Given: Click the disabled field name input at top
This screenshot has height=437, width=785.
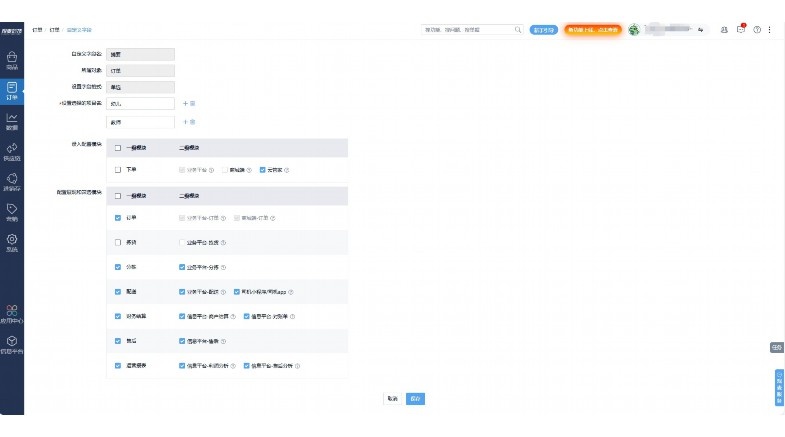Looking at the screenshot, I should [x=140, y=54].
